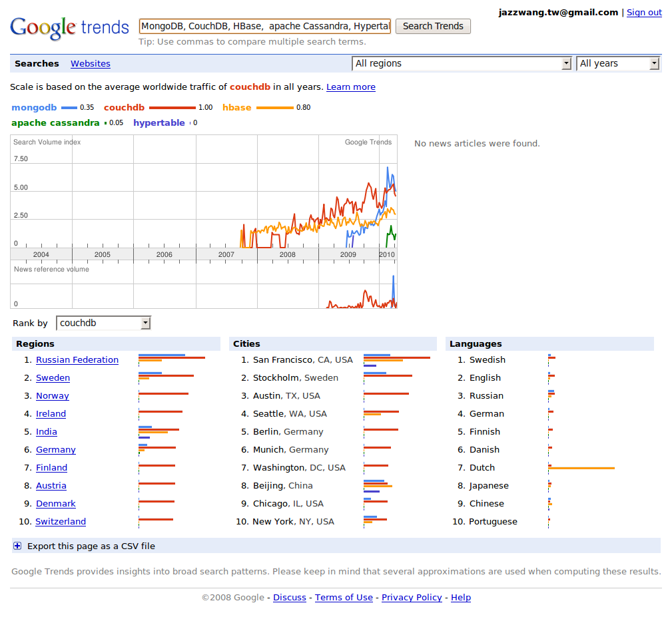Click the Austin, TX, USA city row
Image resolution: width=672 pixels, height=619 pixels.
pyautogui.click(x=334, y=396)
